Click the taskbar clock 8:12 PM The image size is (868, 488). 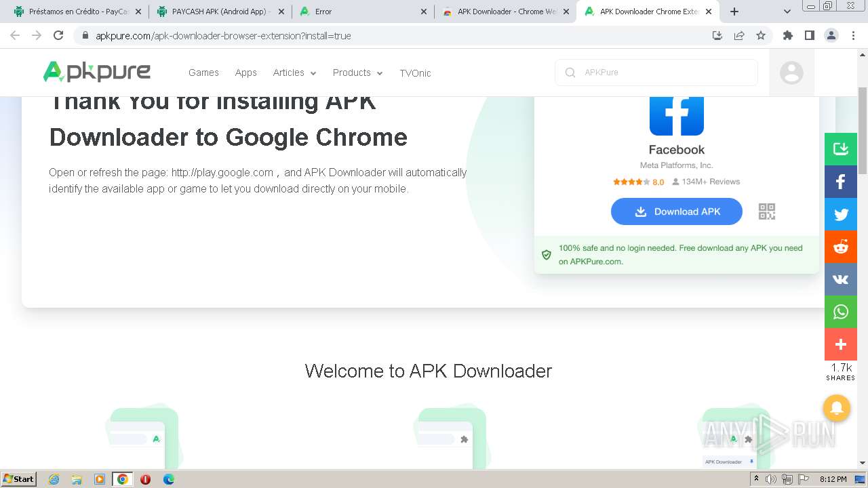click(833, 479)
